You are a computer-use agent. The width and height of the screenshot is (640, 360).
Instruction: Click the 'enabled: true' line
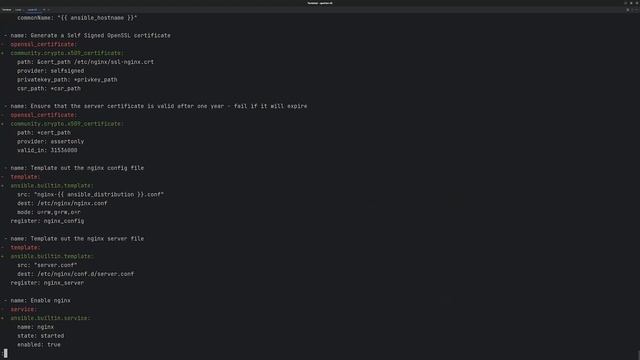(39, 344)
